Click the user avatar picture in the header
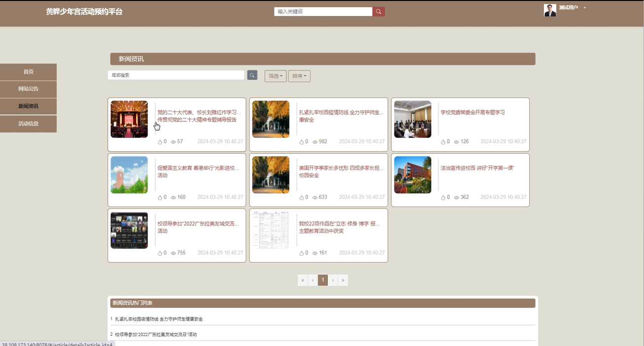This screenshot has height=346, width=644. click(550, 10)
